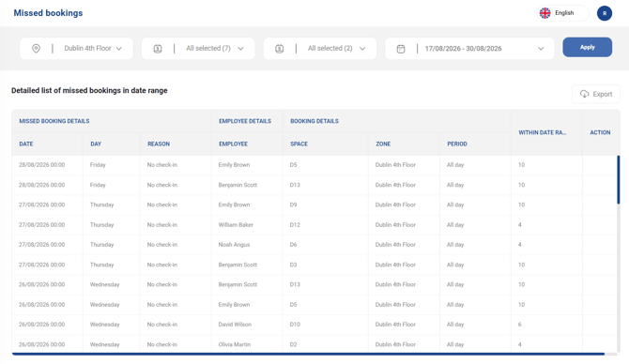
Task: Expand the All selected (7) dropdown
Action: pyautogui.click(x=198, y=49)
